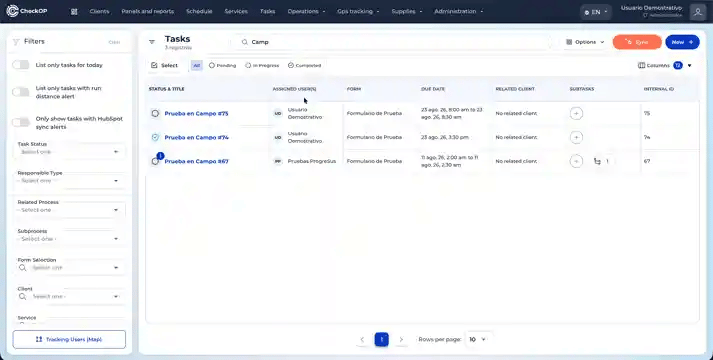Add subtask to Prueba en Campo #67

pos(576,161)
